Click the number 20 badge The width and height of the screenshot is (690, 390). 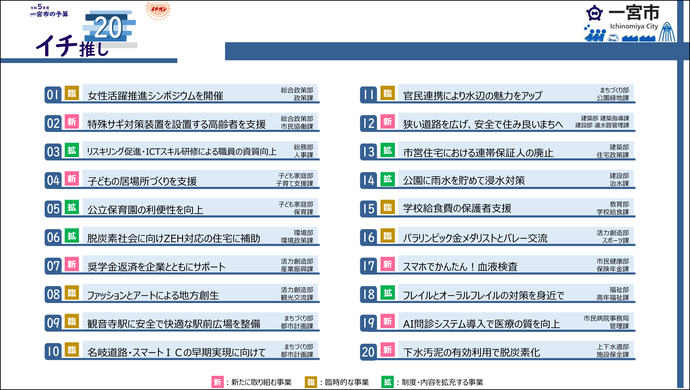[368, 351]
